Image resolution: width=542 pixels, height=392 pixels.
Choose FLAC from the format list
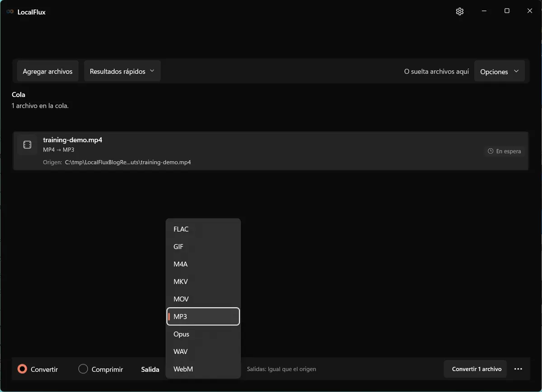[x=203, y=229]
